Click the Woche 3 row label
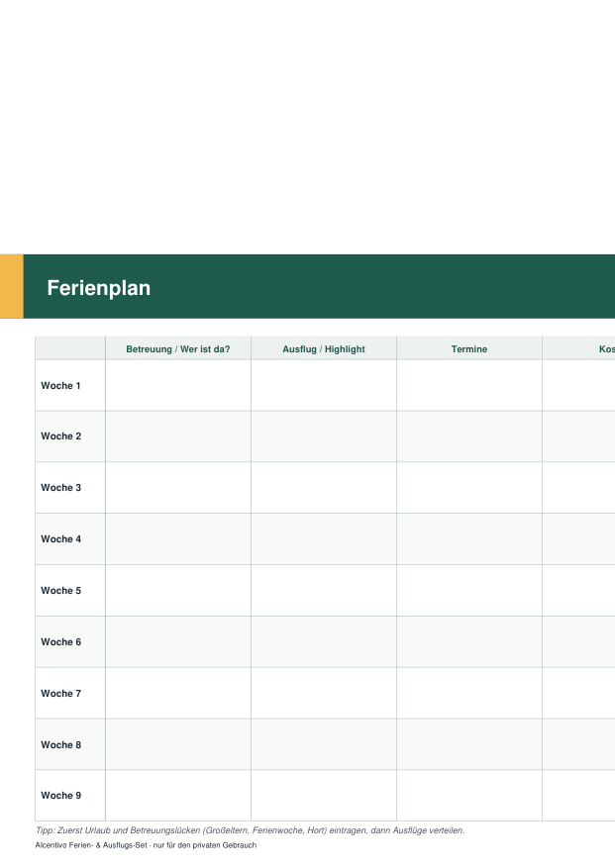 61,488
